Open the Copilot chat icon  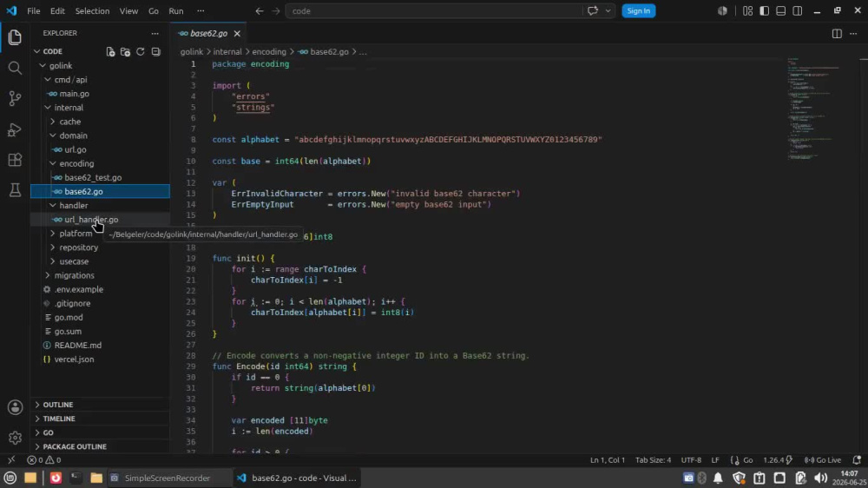click(593, 11)
